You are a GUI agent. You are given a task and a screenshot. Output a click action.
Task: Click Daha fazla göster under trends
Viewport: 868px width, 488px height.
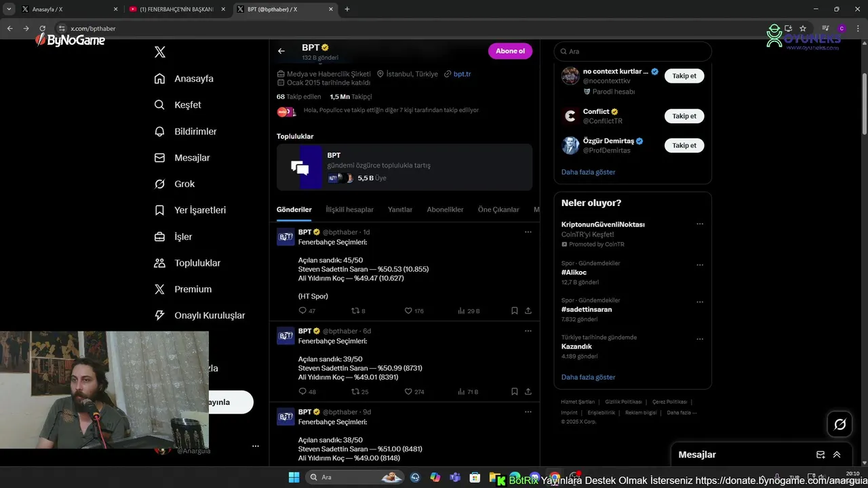(588, 377)
